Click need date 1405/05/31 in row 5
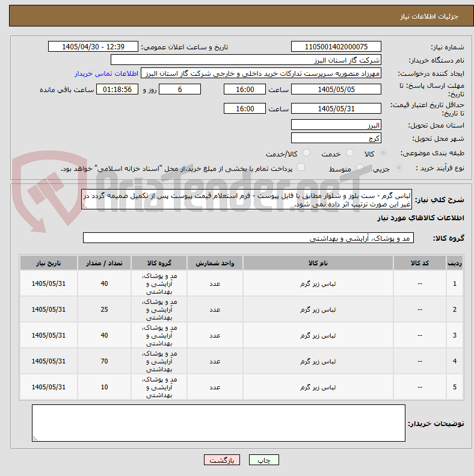474x476 pixels. click(x=49, y=387)
